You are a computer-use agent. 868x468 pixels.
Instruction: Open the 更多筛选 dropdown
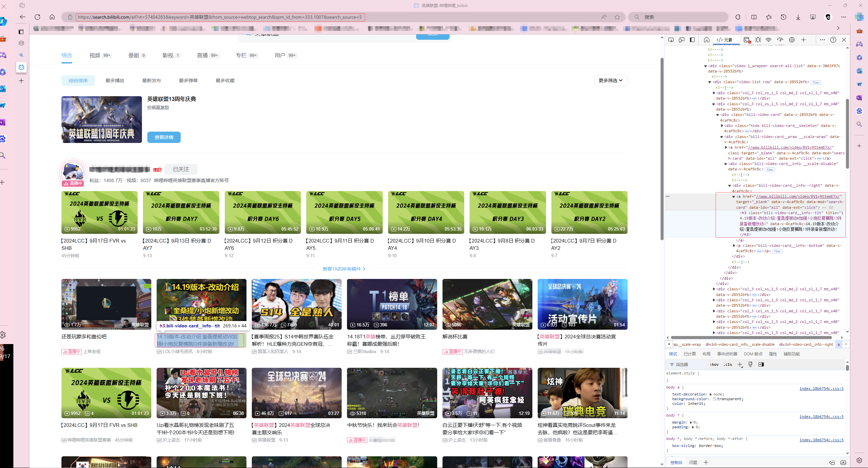[610, 81]
